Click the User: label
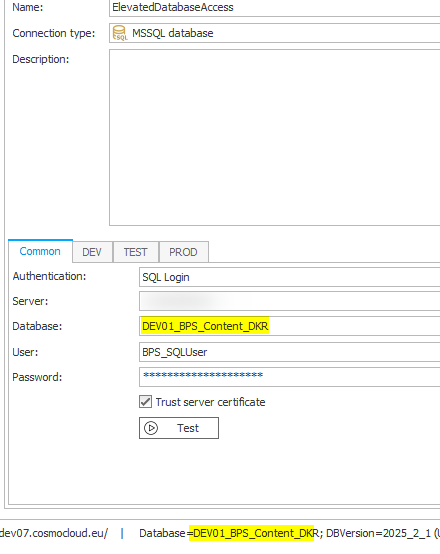 (25, 352)
